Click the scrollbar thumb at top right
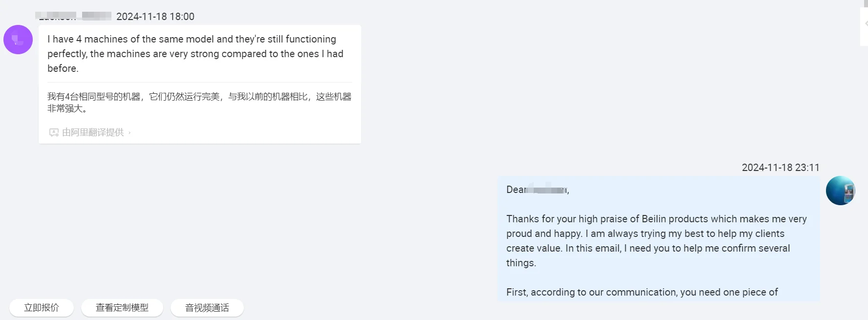The image size is (868, 320). click(x=866, y=3)
